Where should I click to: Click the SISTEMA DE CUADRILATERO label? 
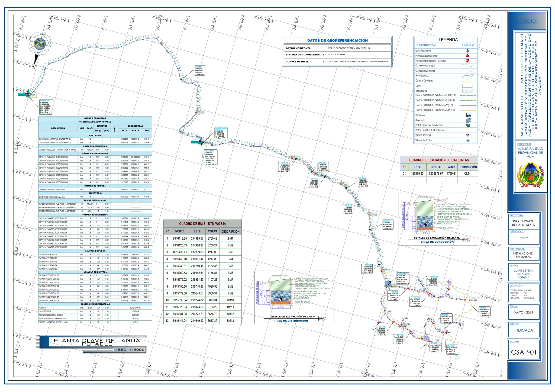304,54
